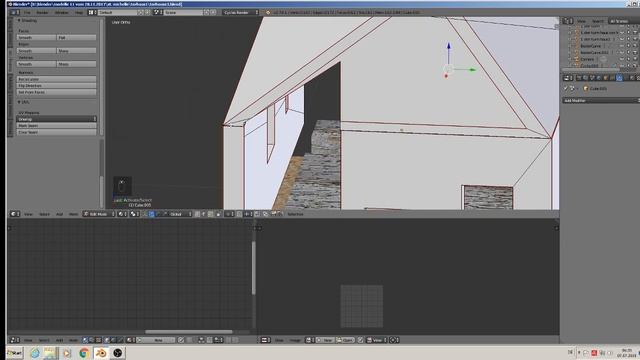
Task: Open the image editor View mode dropdown
Action: click(377, 340)
